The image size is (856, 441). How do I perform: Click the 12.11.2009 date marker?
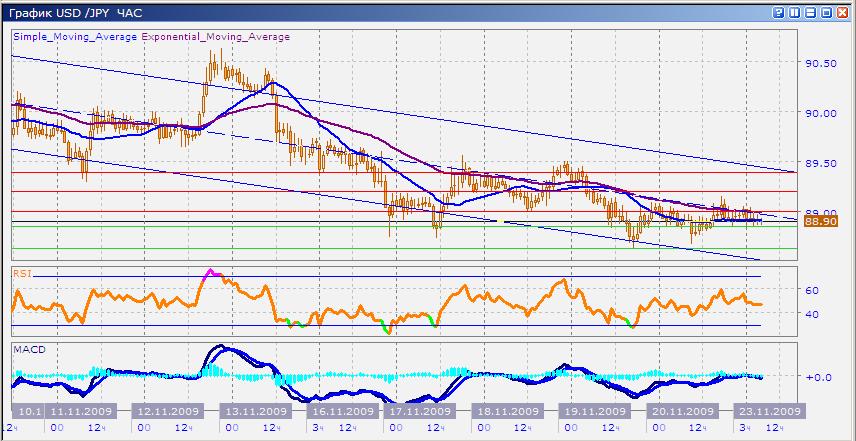pos(168,411)
